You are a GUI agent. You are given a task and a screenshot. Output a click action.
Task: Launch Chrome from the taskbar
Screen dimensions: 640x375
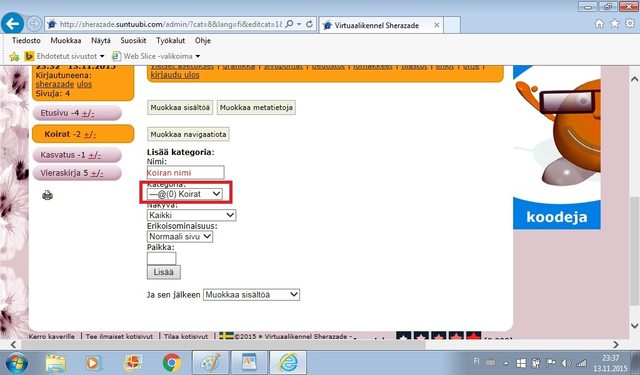[171, 362]
